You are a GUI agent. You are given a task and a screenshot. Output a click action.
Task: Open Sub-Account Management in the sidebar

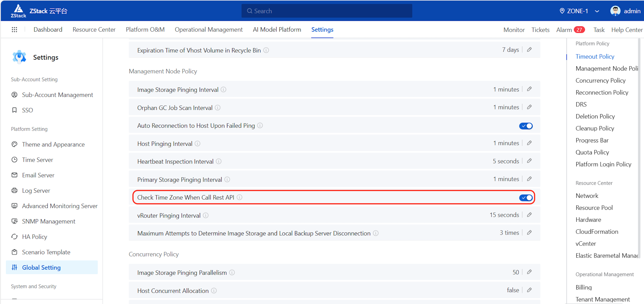pos(57,95)
